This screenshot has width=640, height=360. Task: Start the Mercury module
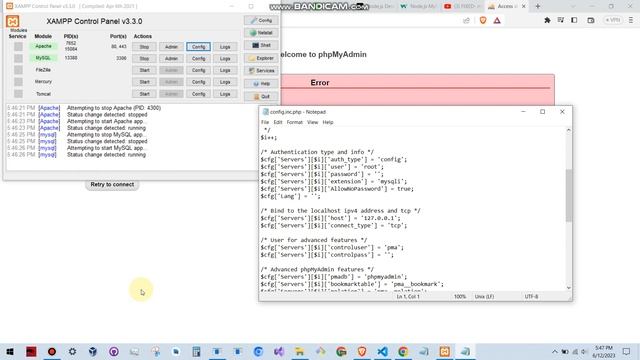pos(144,82)
